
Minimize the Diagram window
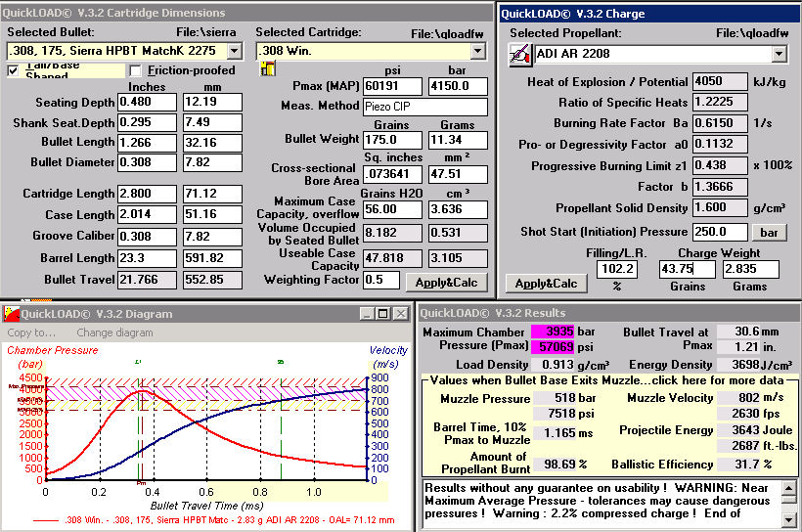pos(366,314)
